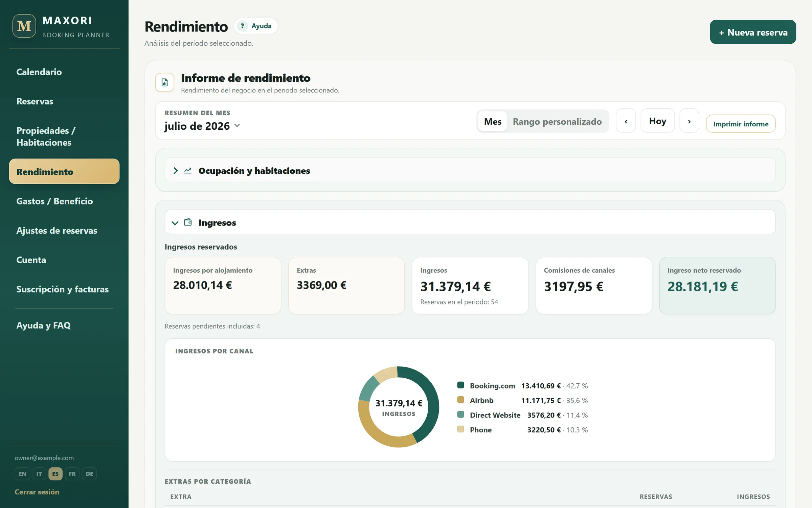
Task: Open Reservas in sidebar
Action: tap(64, 101)
